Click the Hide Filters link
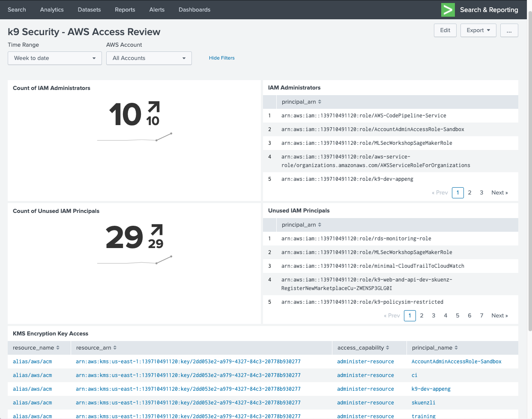This screenshot has width=532, height=419. [222, 58]
